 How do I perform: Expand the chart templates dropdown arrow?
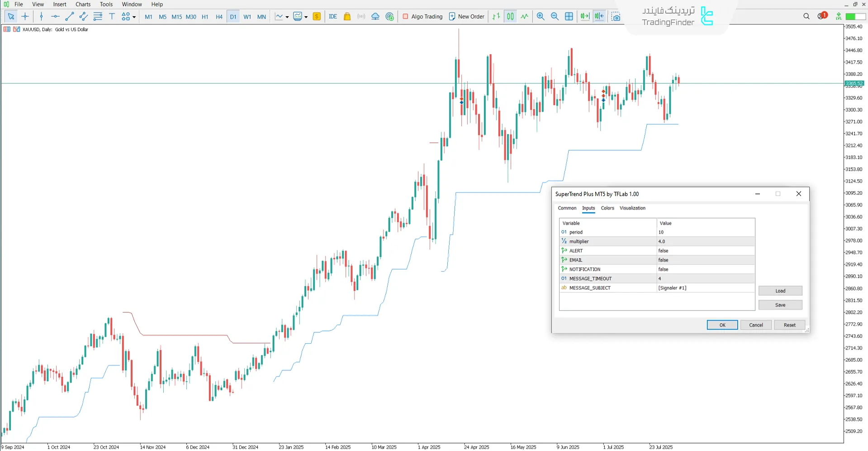click(x=306, y=17)
